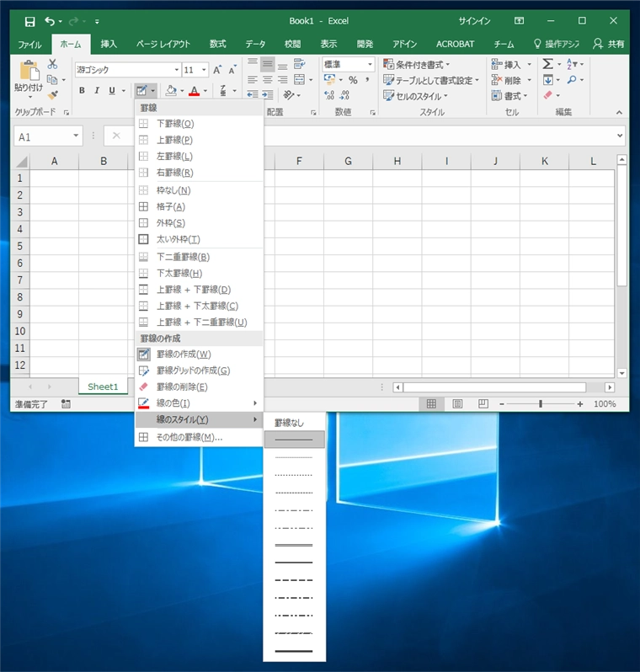This screenshot has width=640, height=672.
Task: Increase font size with large A
Action: tap(217, 70)
